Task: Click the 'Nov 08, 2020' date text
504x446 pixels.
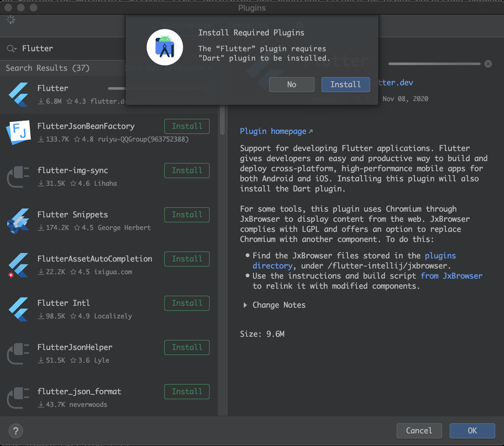Action: (x=405, y=99)
